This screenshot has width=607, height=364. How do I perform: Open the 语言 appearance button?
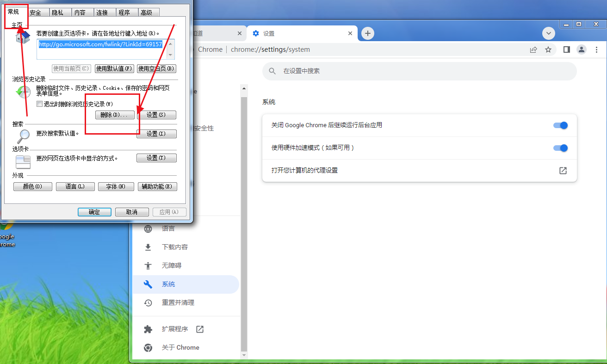75,186
